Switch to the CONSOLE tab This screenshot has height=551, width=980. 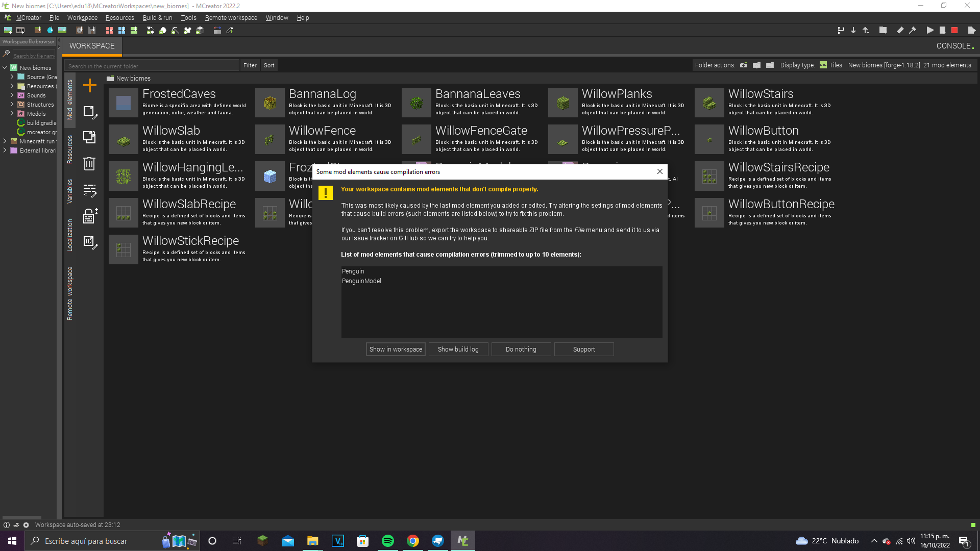952,45
